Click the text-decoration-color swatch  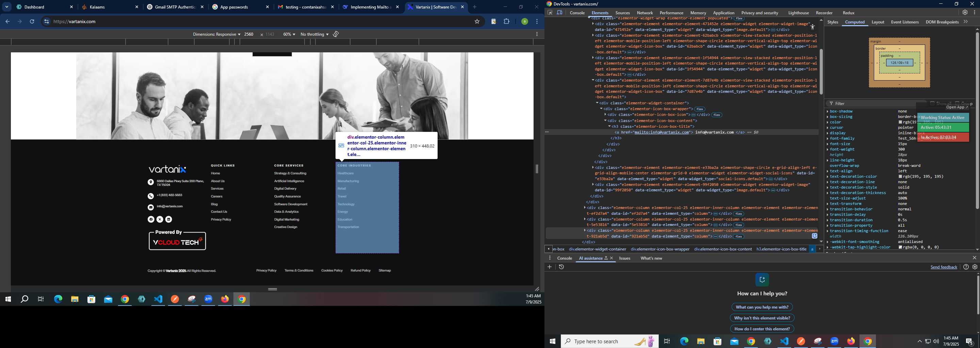pyautogui.click(x=900, y=177)
